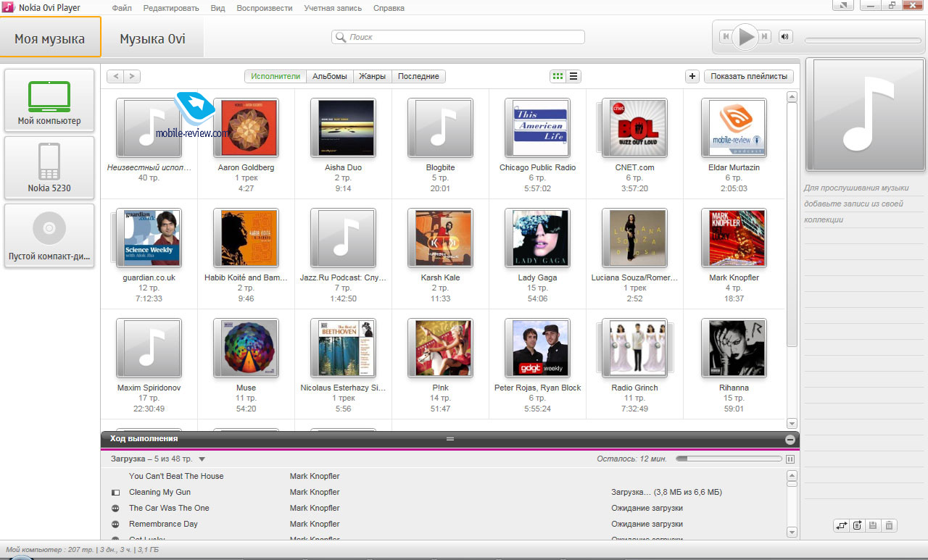Open the Rihanna artist thumbnail

coord(734,348)
